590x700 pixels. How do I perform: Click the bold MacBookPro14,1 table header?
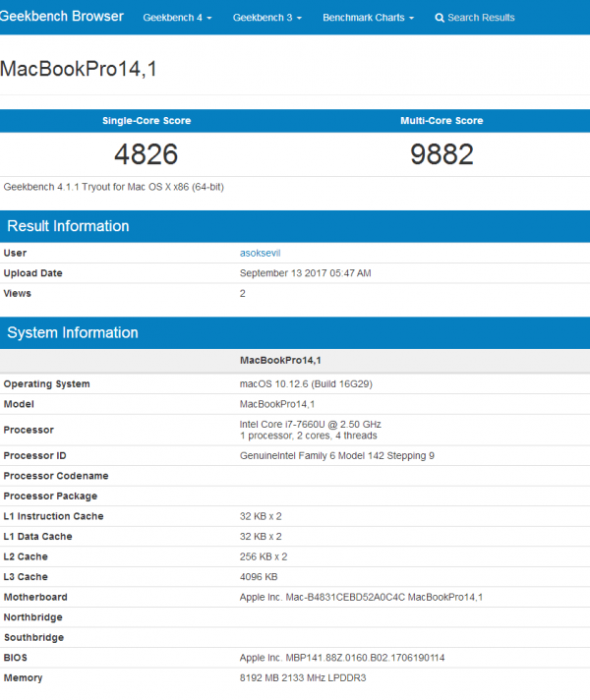click(280, 360)
